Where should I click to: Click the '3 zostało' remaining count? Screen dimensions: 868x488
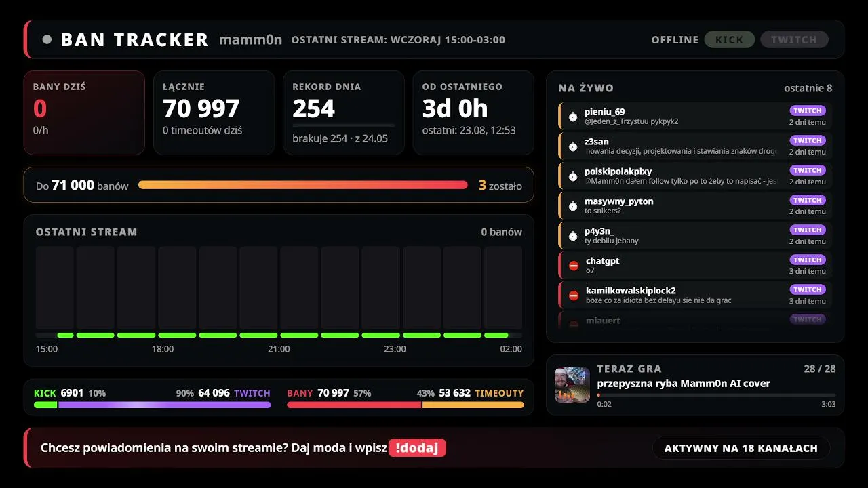point(500,185)
